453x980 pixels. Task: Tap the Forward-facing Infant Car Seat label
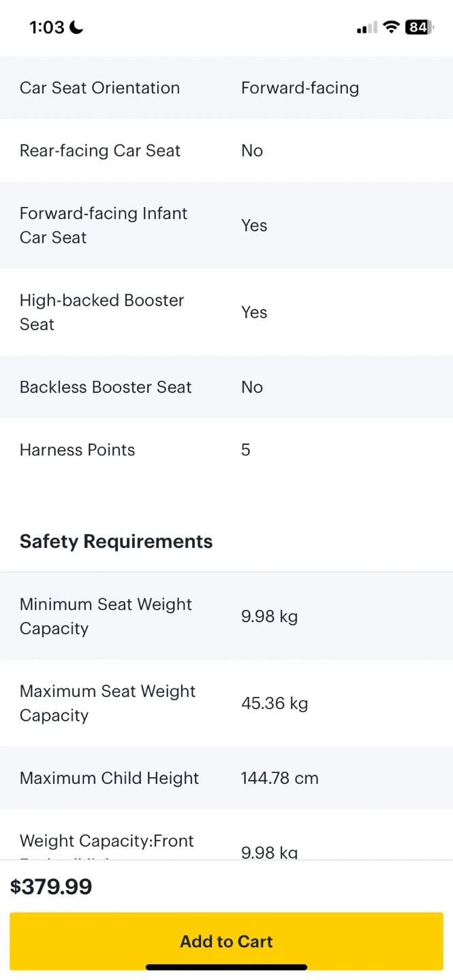pos(104,225)
